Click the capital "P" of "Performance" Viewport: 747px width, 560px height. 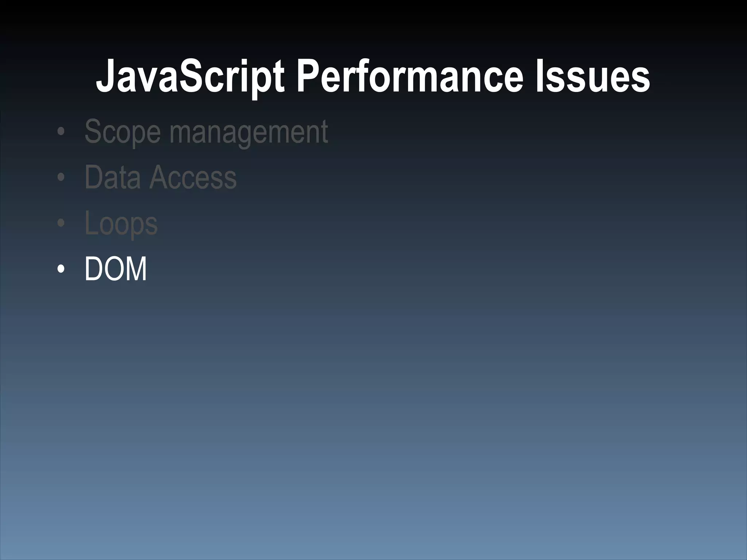coord(307,77)
